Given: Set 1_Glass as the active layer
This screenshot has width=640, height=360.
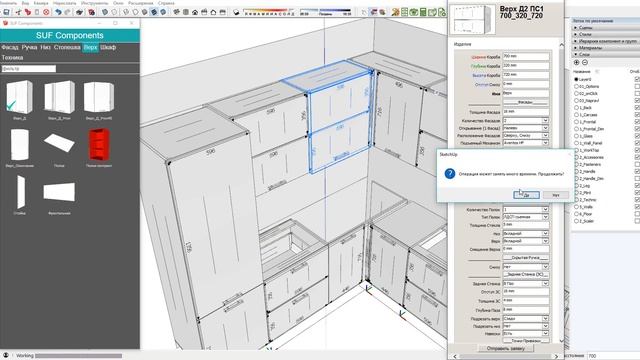Looking at the screenshot, I should click(x=576, y=136).
